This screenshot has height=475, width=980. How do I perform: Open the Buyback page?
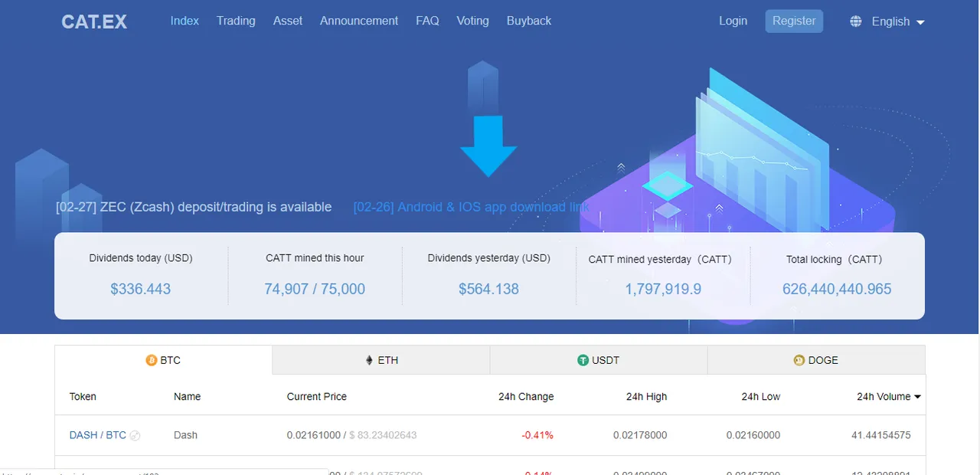pyautogui.click(x=529, y=21)
